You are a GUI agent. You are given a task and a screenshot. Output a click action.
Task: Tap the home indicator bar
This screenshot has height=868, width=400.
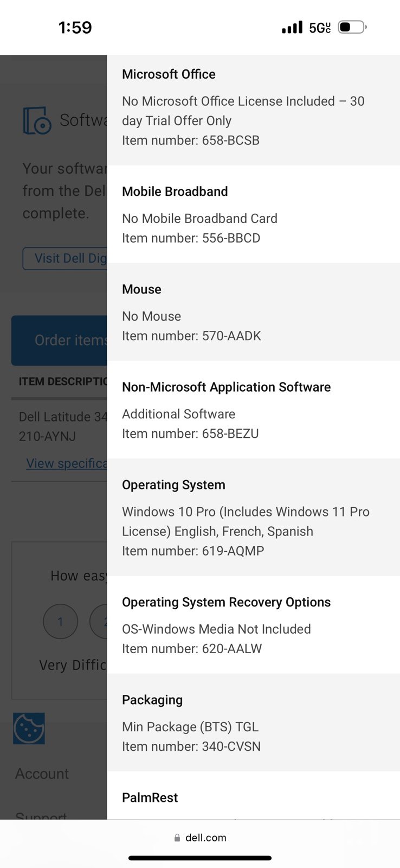click(200, 858)
